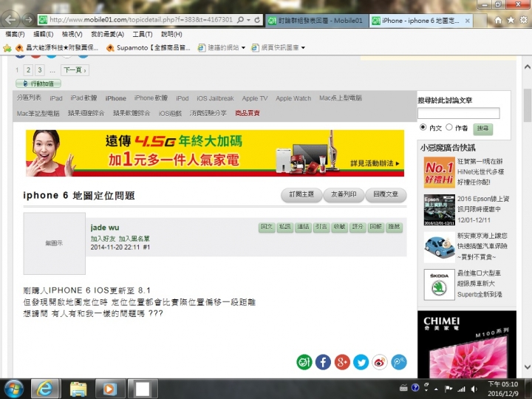This screenshot has height=399, width=532.
Task: Click the network signal tray icon
Action: pos(461,389)
